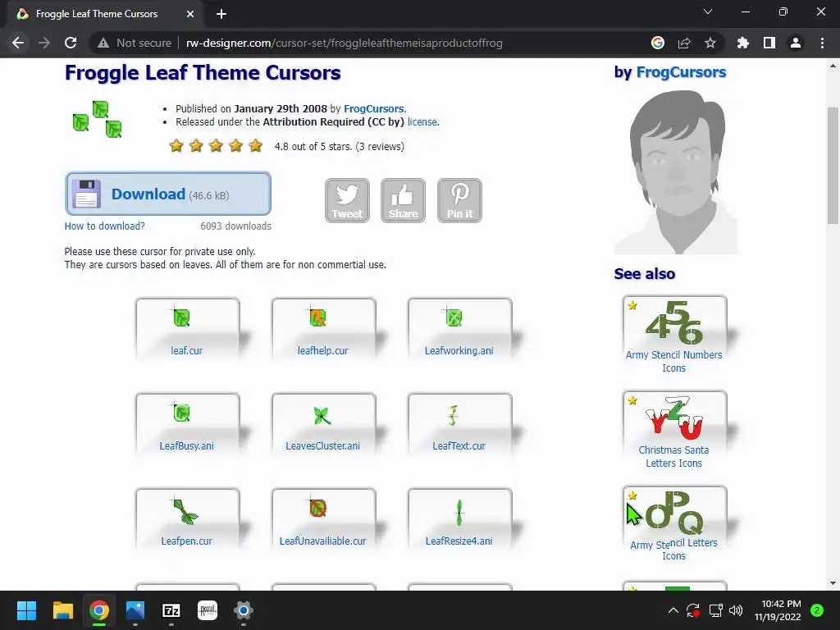Open a new tab with plus button

pyautogui.click(x=221, y=15)
